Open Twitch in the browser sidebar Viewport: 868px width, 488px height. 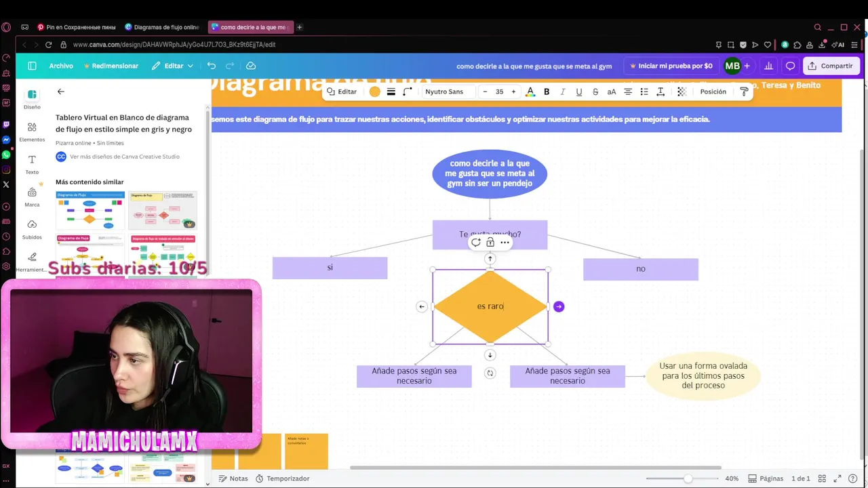(x=6, y=125)
